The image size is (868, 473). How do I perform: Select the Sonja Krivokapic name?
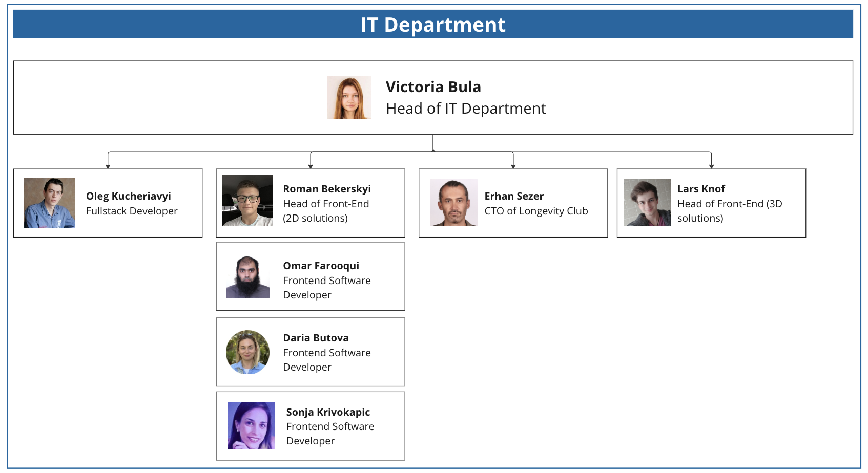click(x=328, y=412)
